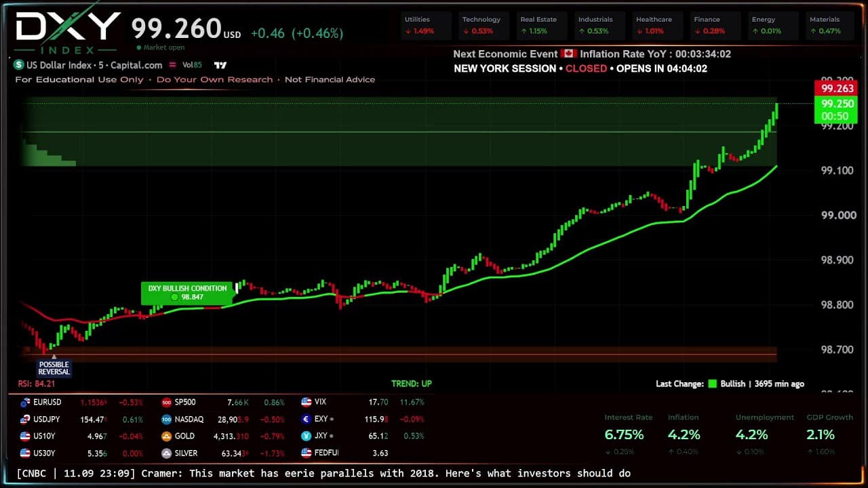Viewport: 868px width, 488px height.
Task: Click the TREND: UP label
Action: coord(412,384)
